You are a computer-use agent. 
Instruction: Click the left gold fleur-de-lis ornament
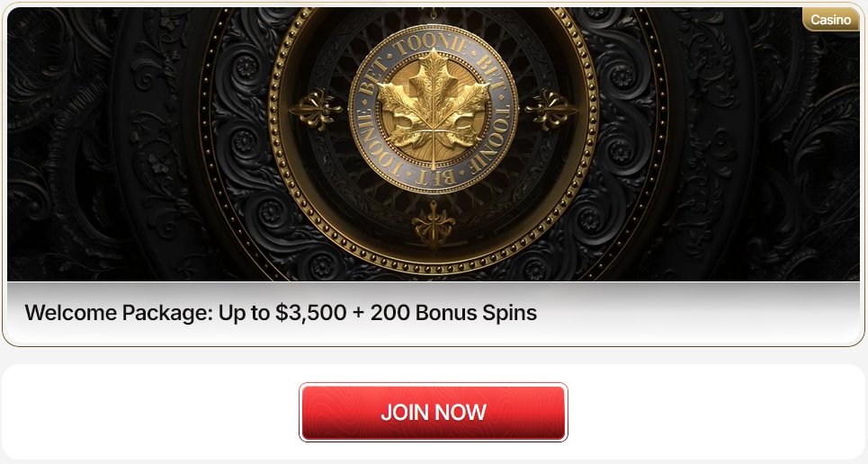click(317, 109)
